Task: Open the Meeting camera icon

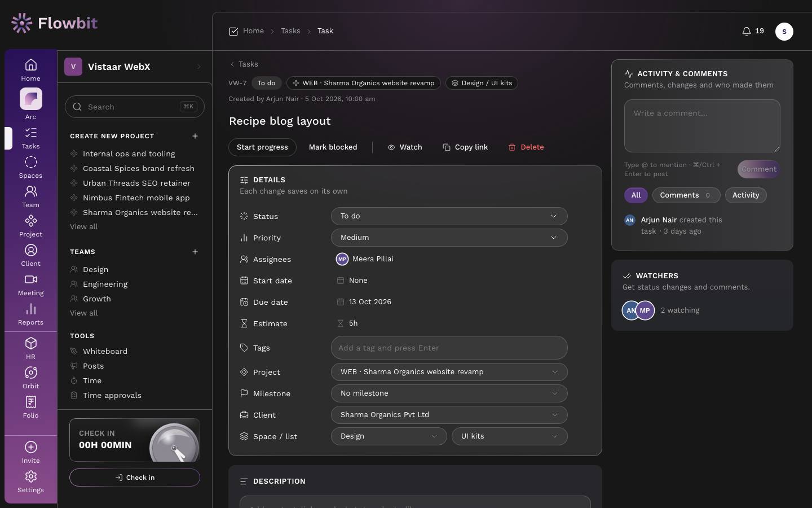Action: (x=30, y=280)
